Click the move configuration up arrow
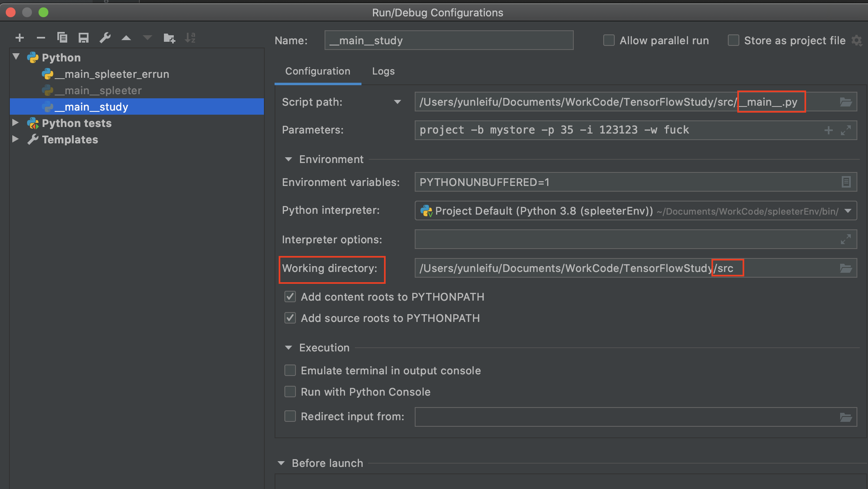The width and height of the screenshot is (868, 489). pyautogui.click(x=126, y=38)
